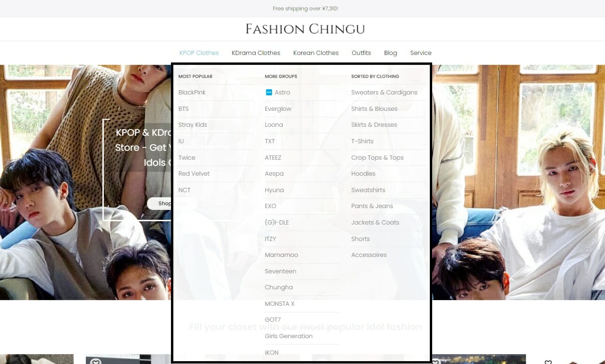This screenshot has width=605, height=364.
Task: Select GOT7 in the list
Action: tap(273, 320)
